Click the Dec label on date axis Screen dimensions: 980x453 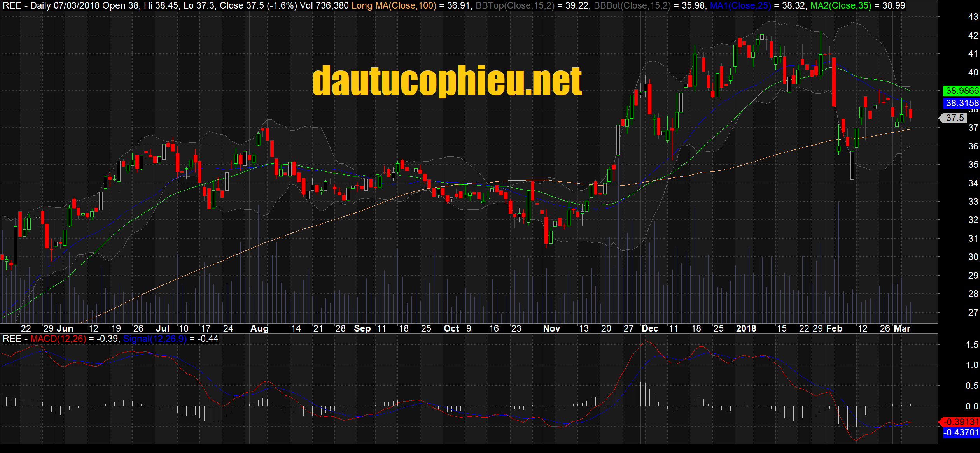(650, 328)
